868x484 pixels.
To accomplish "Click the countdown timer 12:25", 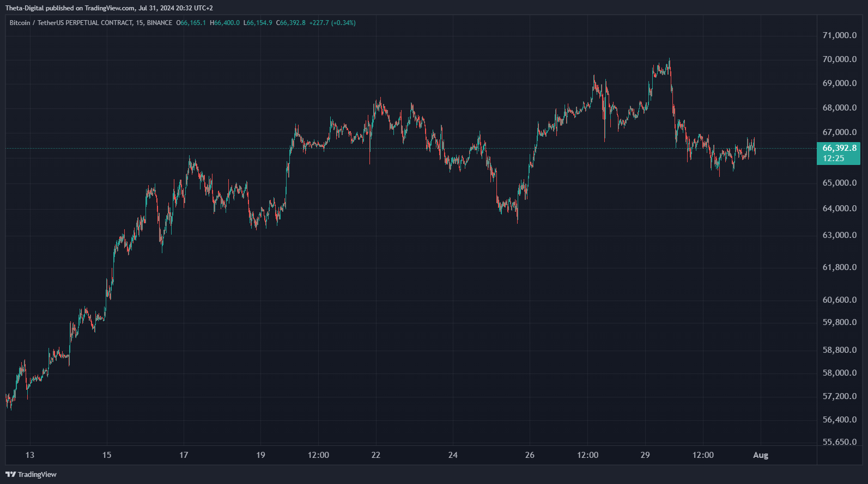I will 833,158.
